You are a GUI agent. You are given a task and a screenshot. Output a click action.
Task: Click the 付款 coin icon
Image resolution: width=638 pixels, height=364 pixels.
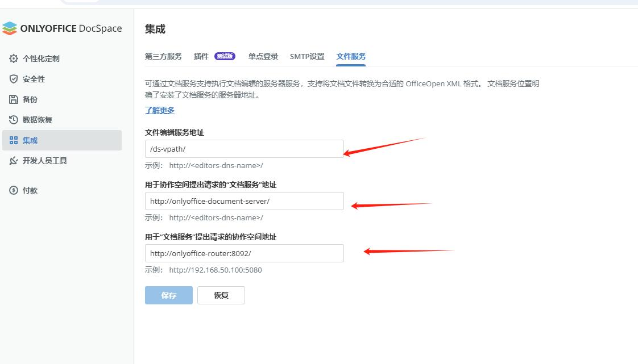(x=14, y=190)
